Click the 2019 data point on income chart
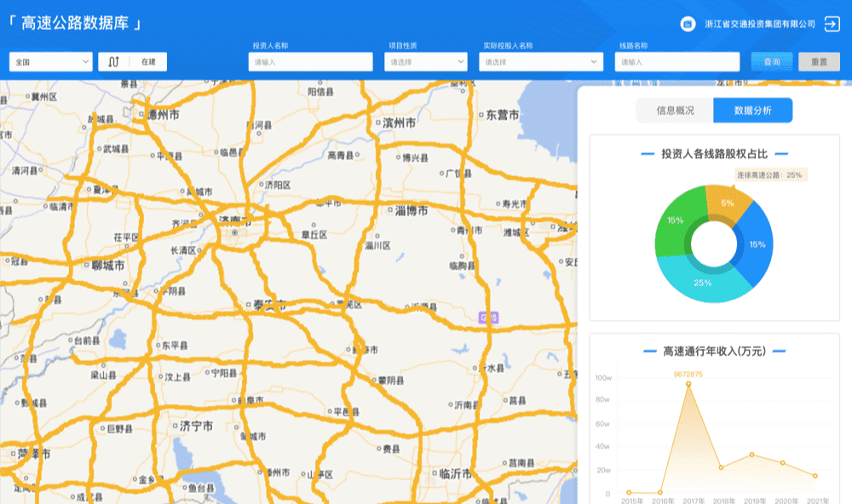This screenshot has width=852, height=504. click(751, 455)
